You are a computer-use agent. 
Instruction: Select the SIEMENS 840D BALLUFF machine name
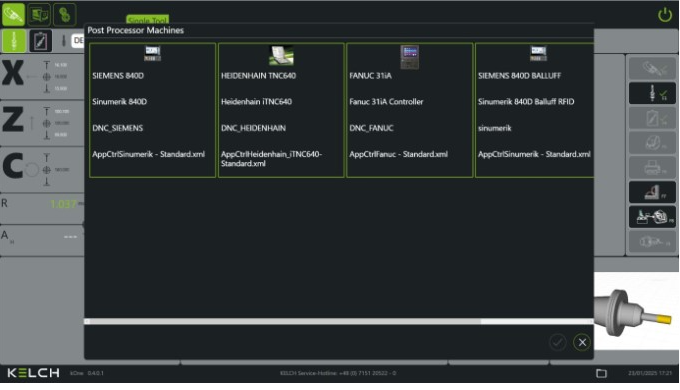[520, 75]
